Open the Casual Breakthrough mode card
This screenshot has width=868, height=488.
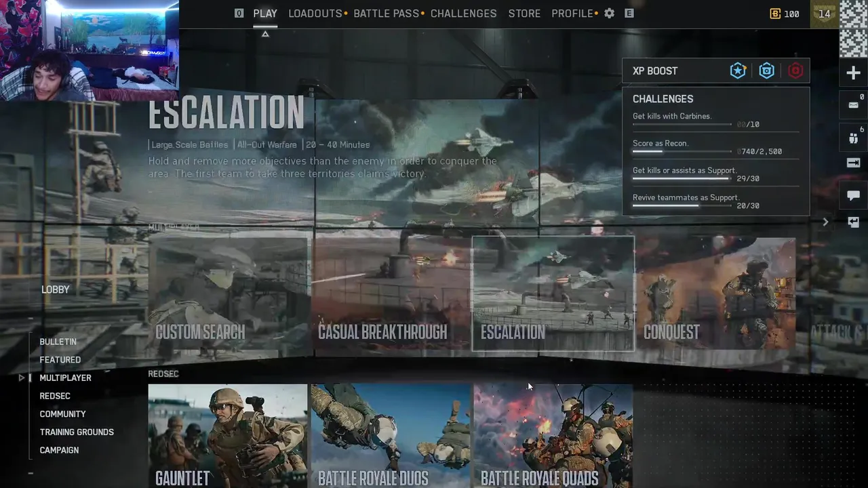(391, 293)
